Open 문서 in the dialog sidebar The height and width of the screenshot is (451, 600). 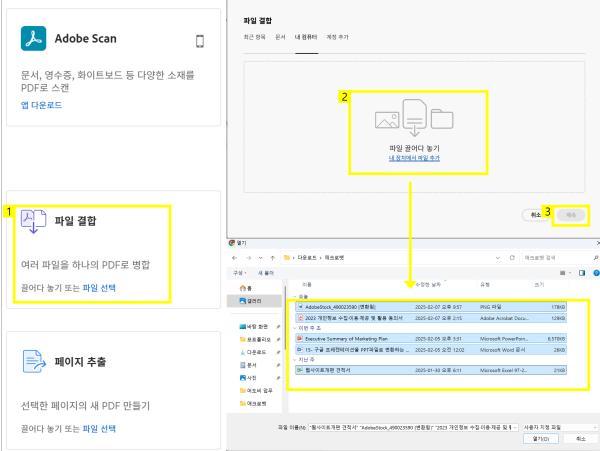248,365
